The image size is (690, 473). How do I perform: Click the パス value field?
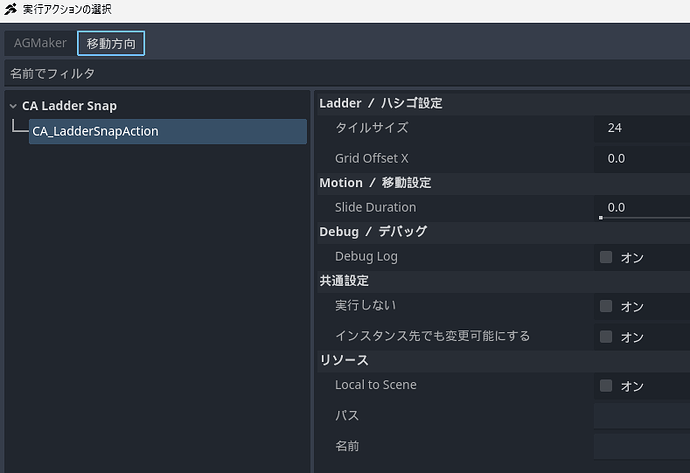[642, 416]
